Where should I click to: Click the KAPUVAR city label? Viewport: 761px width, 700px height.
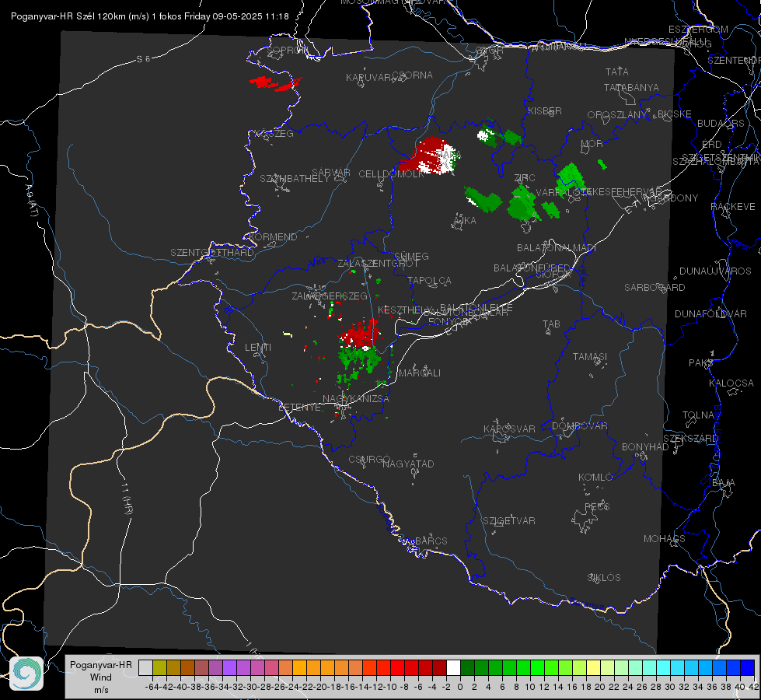368,77
